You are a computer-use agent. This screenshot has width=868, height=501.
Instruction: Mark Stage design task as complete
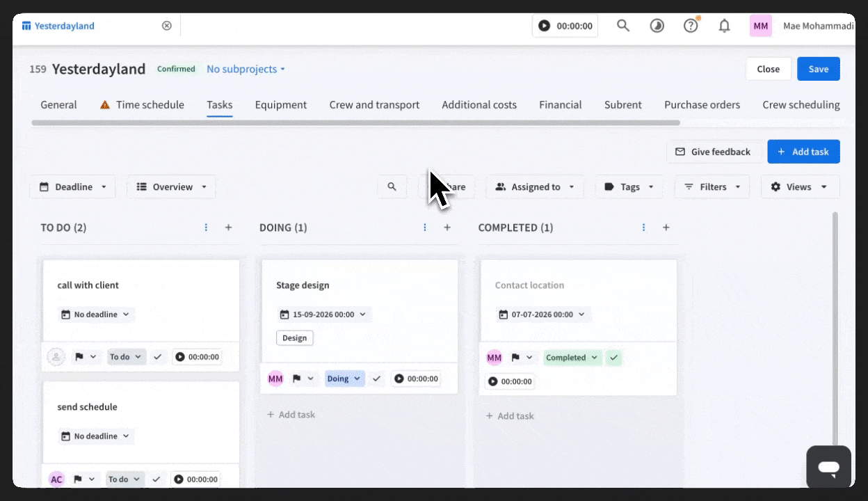[377, 379]
